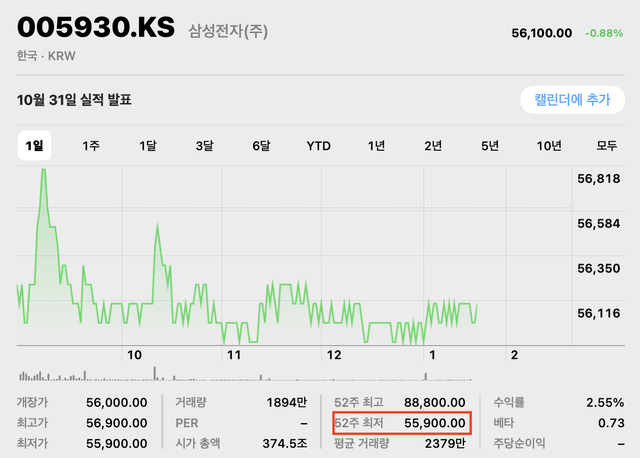Show the 3달 chart range
This screenshot has height=458, width=640.
[204, 146]
